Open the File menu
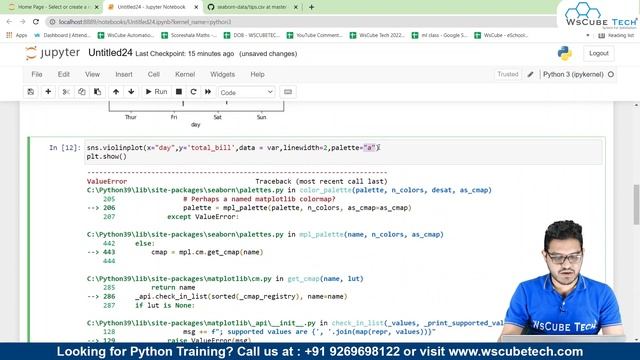The height and width of the screenshot is (360, 640). point(37,74)
